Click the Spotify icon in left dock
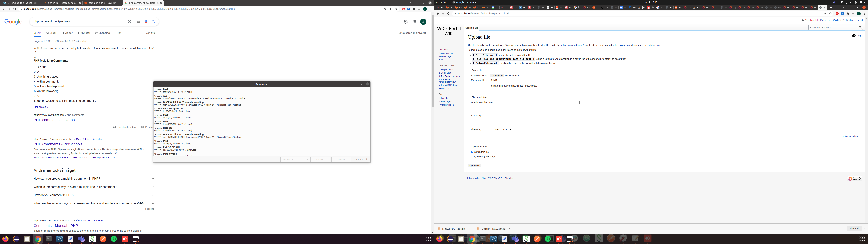The height and width of the screenshot is (244, 868). pyautogui.click(x=114, y=239)
